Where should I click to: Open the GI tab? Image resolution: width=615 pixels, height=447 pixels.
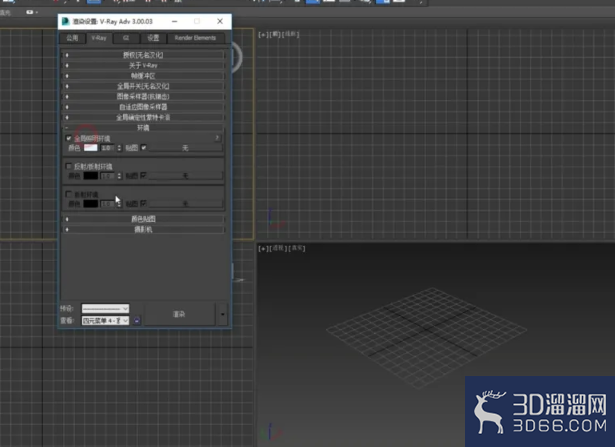[x=126, y=38]
